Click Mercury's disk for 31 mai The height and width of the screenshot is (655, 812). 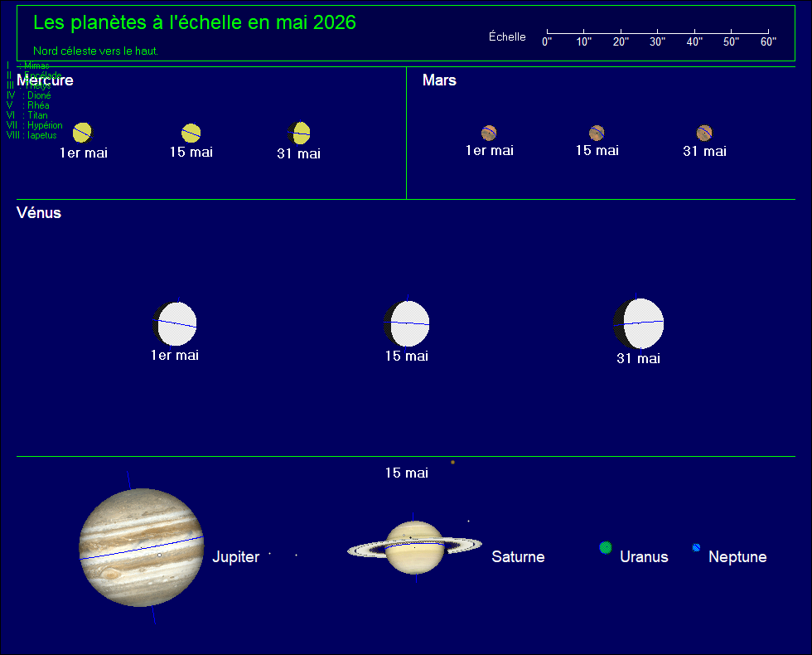pyautogui.click(x=299, y=133)
